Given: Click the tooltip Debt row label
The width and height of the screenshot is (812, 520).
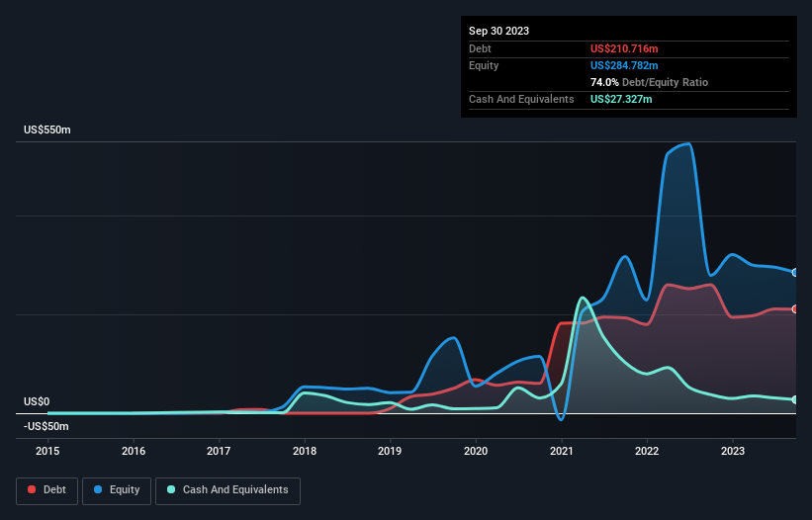Looking at the screenshot, I should [x=480, y=48].
